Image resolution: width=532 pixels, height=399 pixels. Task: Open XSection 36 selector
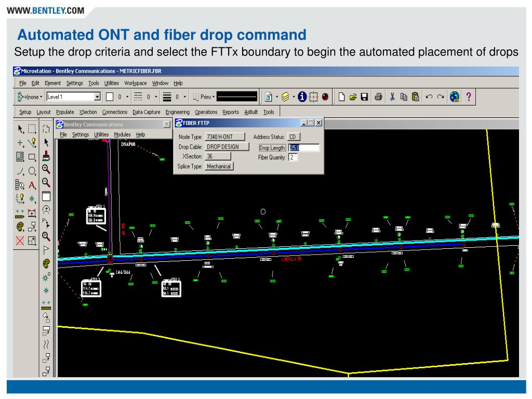(x=218, y=156)
